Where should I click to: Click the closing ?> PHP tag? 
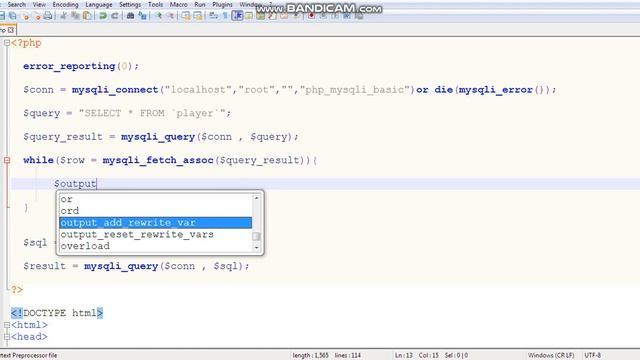pyautogui.click(x=17, y=290)
